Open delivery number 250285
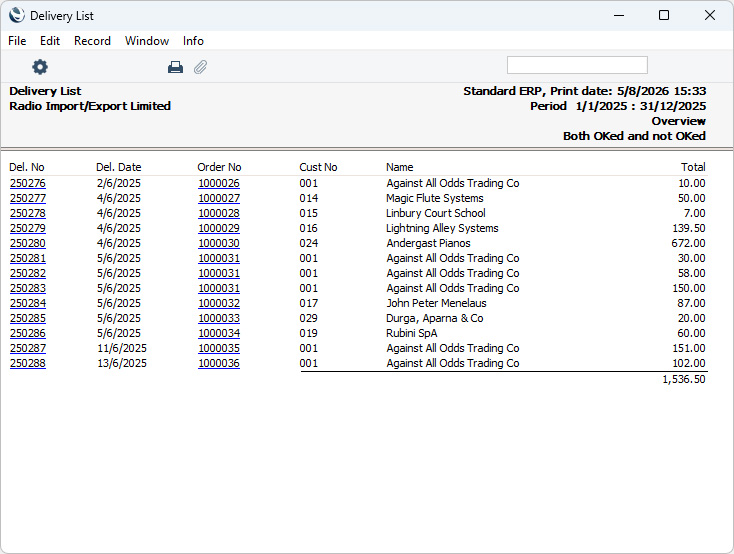Image resolution: width=734 pixels, height=554 pixels. click(x=28, y=318)
